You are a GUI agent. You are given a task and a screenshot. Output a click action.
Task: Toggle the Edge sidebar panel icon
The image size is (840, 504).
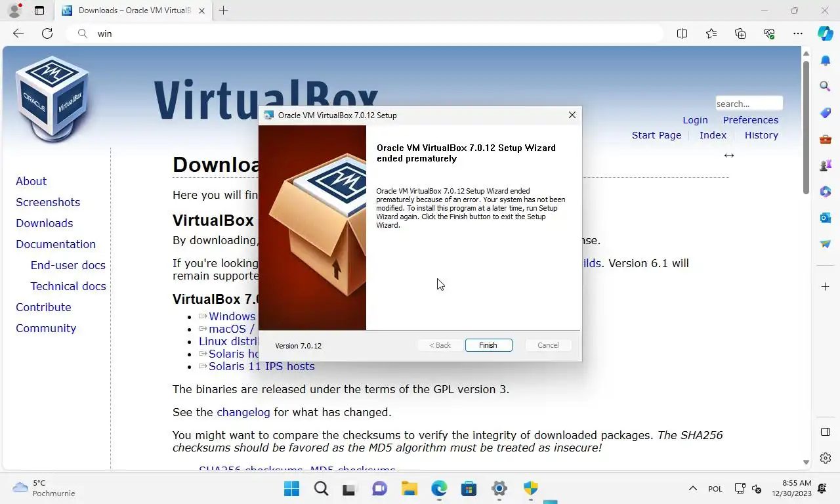tap(826, 432)
